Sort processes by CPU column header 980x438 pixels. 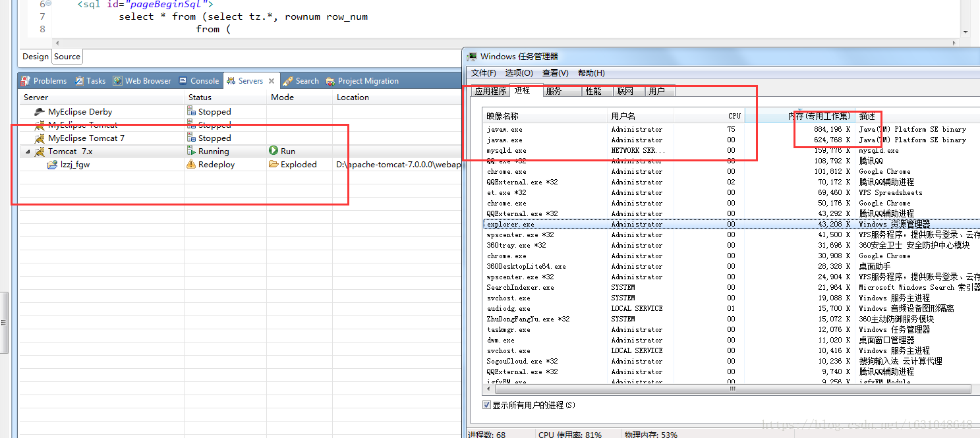coord(710,116)
